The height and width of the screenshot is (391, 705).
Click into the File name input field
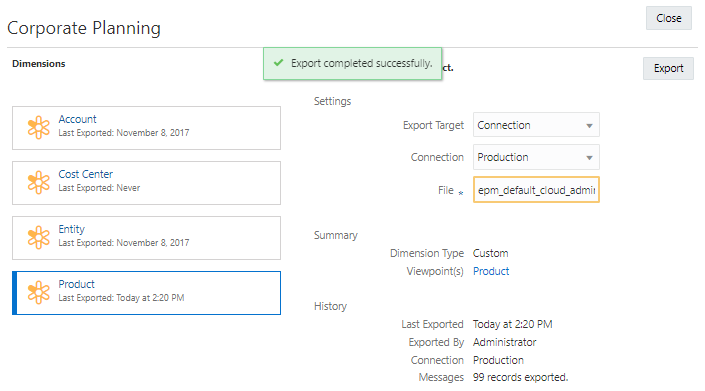[536, 190]
